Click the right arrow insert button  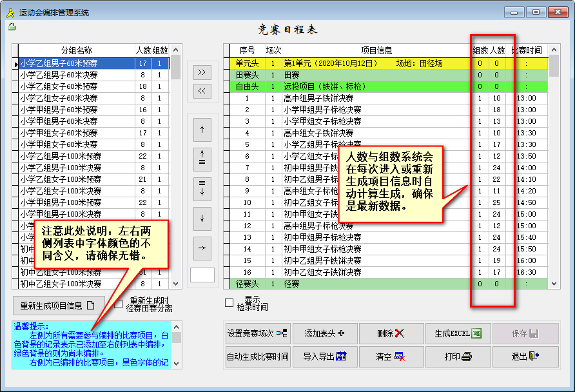click(x=202, y=248)
